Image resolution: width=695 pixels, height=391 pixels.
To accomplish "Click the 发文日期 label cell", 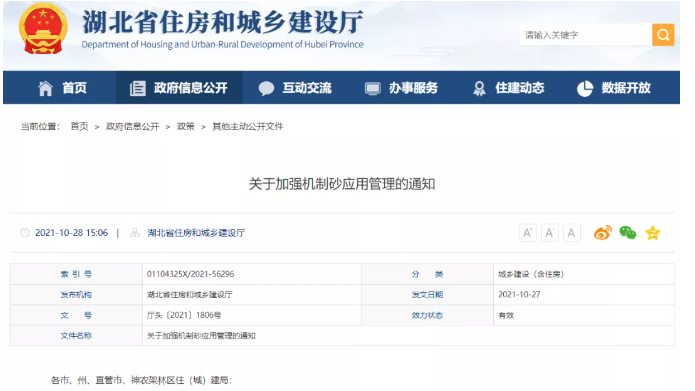I will tap(427, 294).
